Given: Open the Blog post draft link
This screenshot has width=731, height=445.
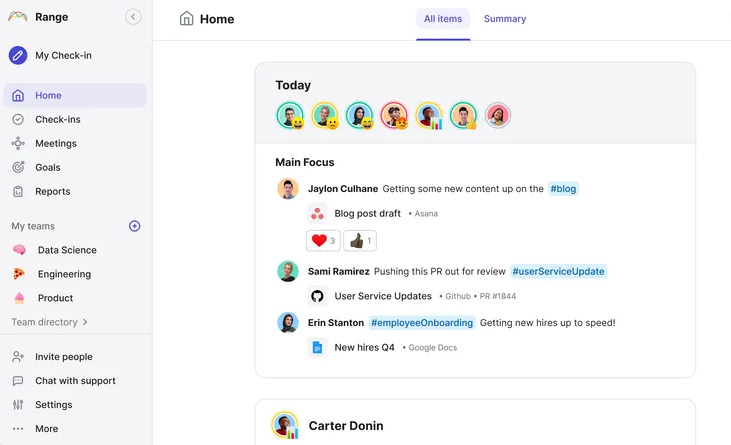Looking at the screenshot, I should tap(367, 213).
